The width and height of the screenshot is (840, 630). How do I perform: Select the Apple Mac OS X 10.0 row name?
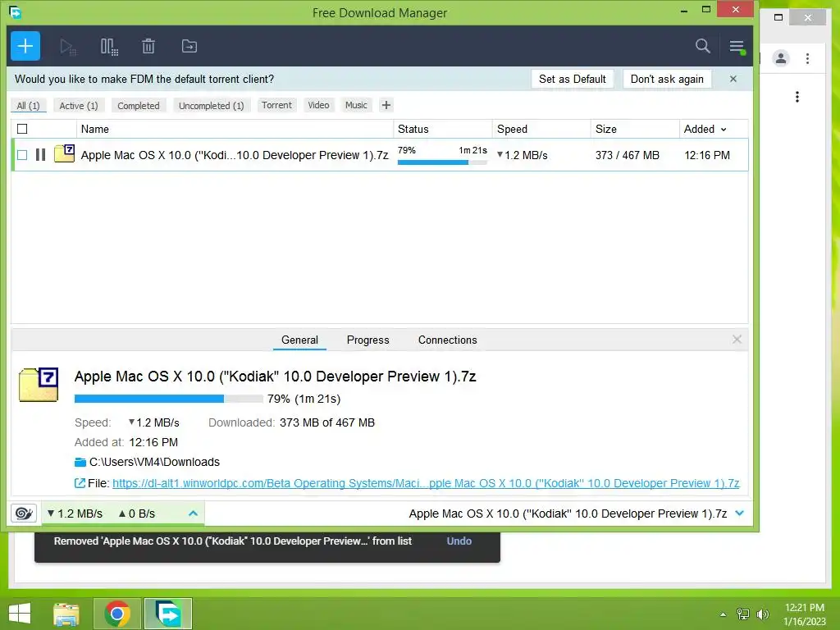click(235, 155)
